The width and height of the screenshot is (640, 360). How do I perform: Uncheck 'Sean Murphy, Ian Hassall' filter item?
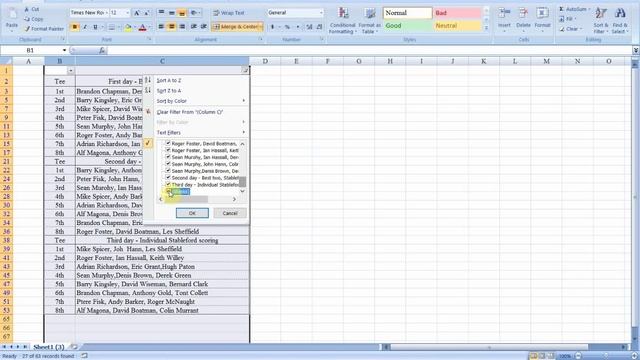(x=168, y=157)
